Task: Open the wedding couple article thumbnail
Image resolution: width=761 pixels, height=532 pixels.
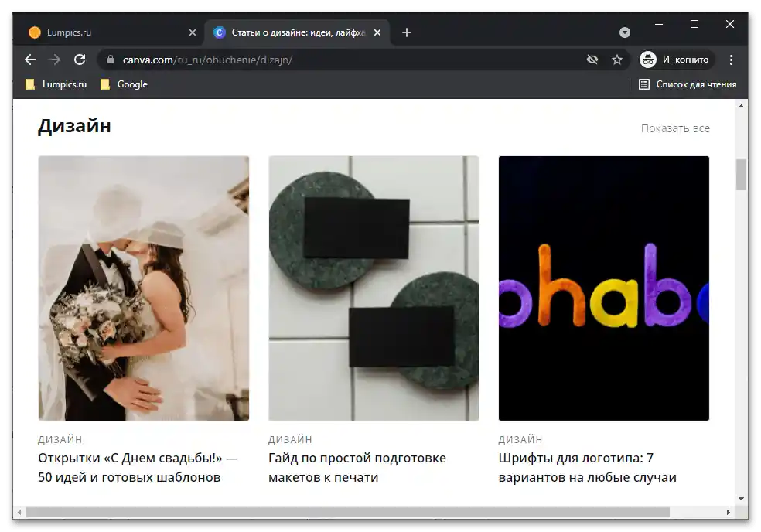Action: (144, 288)
